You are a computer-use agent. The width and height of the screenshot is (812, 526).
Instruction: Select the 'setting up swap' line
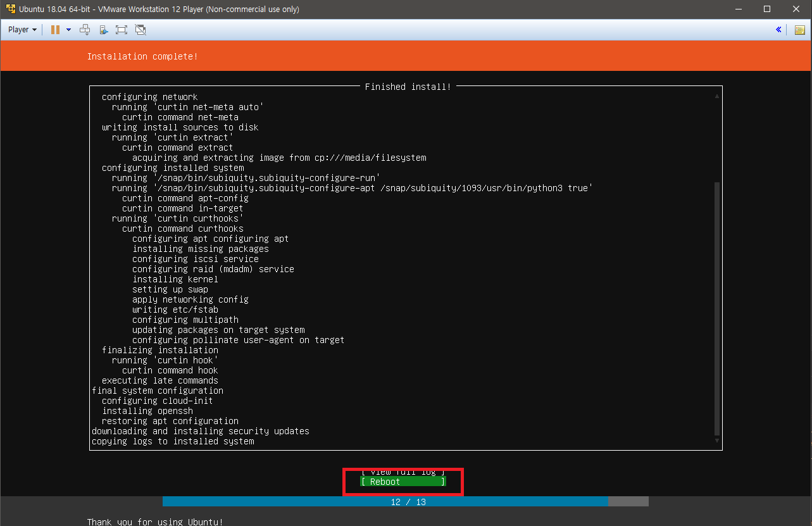click(170, 289)
